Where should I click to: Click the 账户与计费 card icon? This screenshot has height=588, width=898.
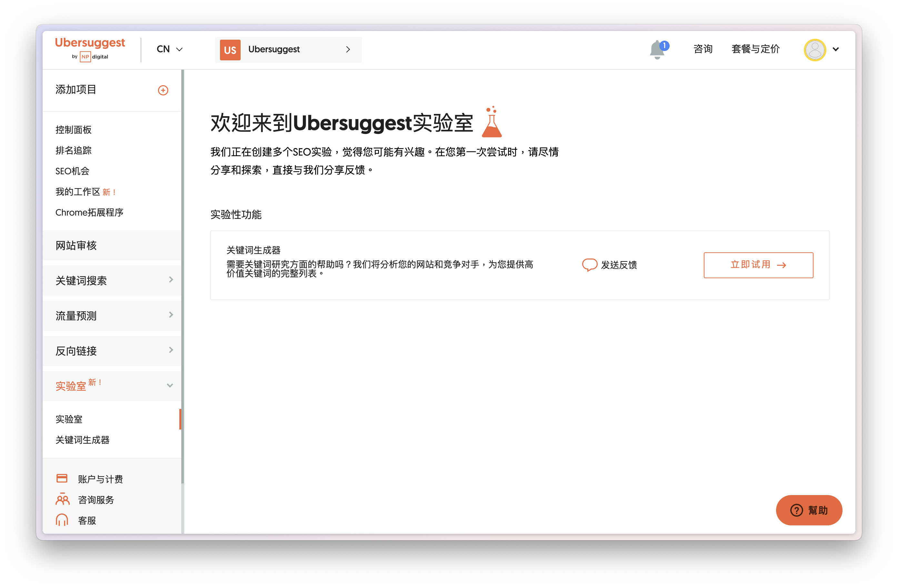[x=62, y=478]
